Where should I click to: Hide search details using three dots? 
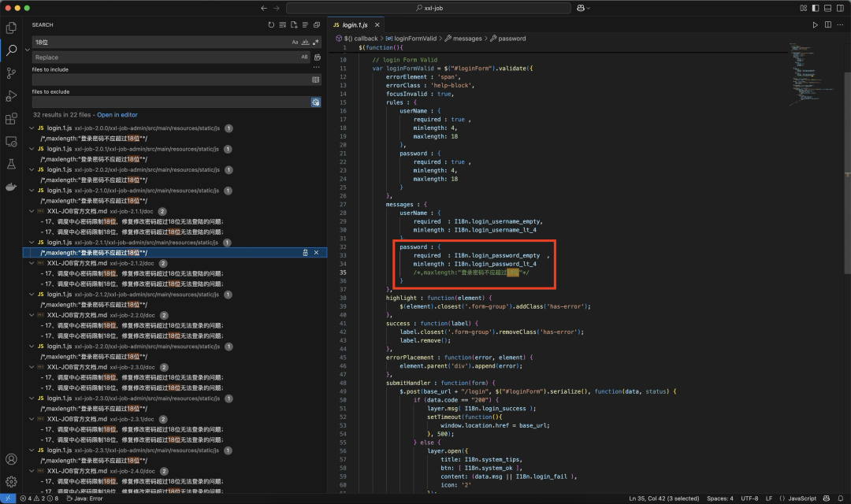[317, 67]
